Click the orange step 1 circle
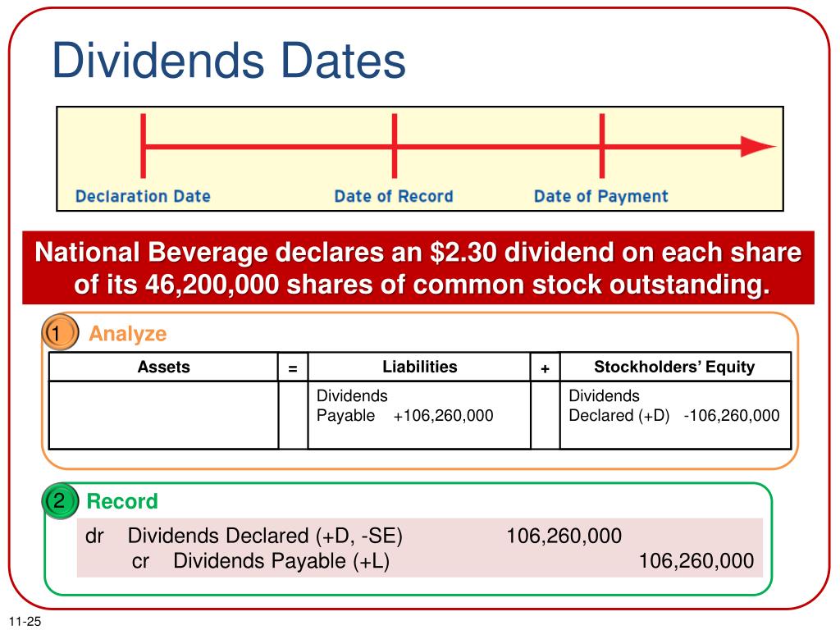 (x=59, y=333)
